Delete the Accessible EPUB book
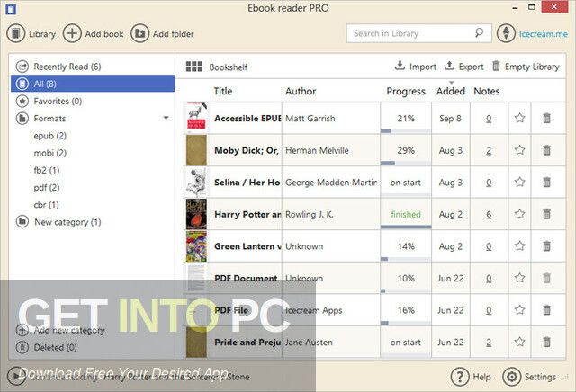 546,118
